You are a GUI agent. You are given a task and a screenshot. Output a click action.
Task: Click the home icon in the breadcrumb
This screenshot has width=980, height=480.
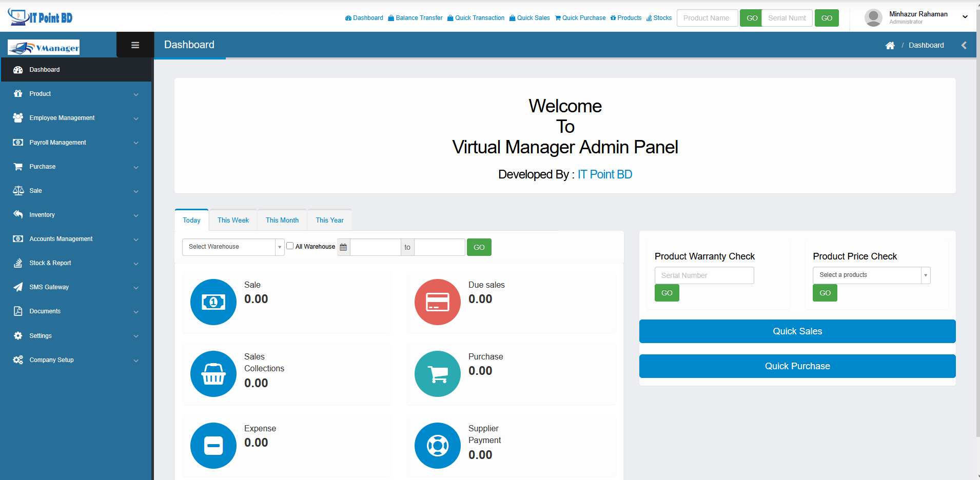coord(890,45)
